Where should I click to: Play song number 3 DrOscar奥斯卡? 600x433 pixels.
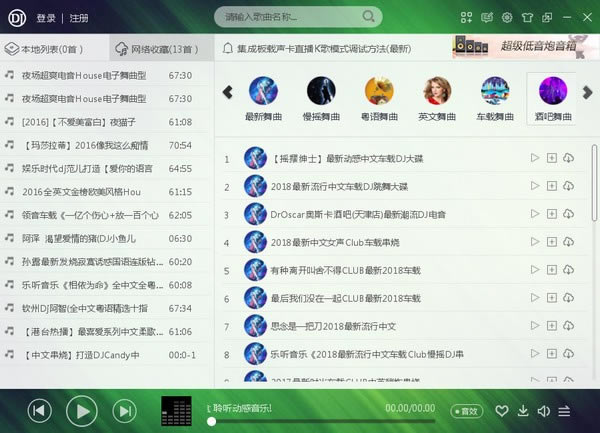[x=535, y=214]
